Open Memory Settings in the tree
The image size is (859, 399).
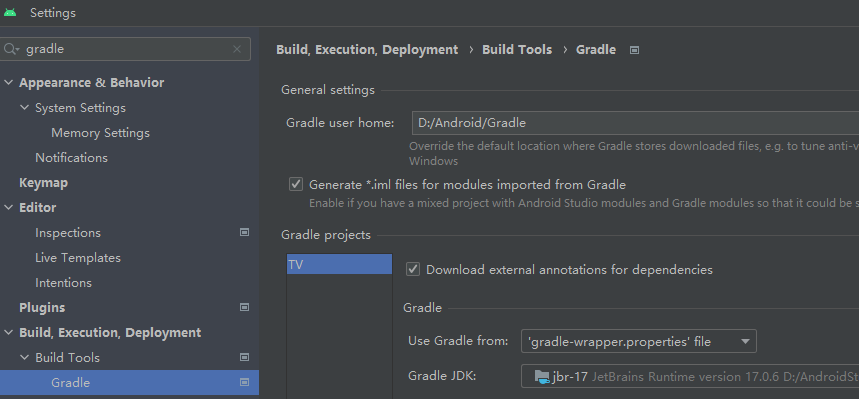point(100,133)
